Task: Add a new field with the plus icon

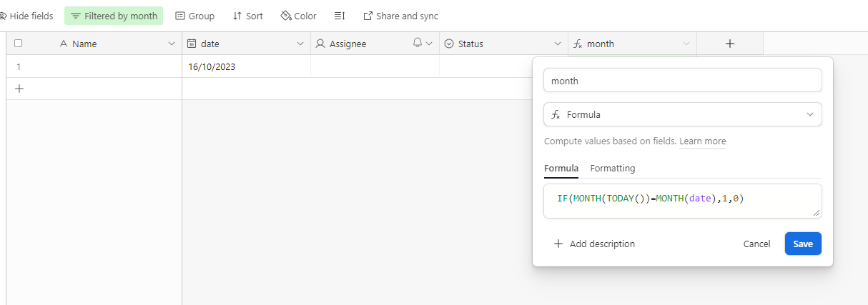Action: 729,44
